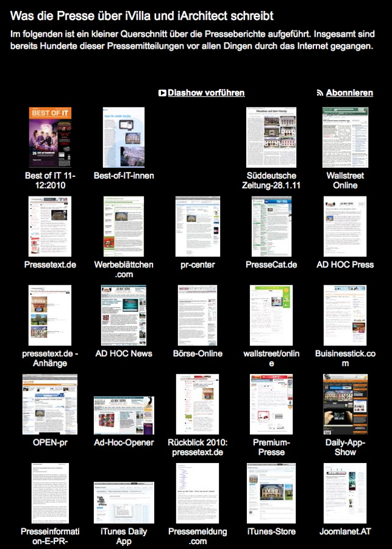Click the 'Premium-Presse' caption text
Image resolution: width=392 pixels, height=549 pixels.
point(271,447)
